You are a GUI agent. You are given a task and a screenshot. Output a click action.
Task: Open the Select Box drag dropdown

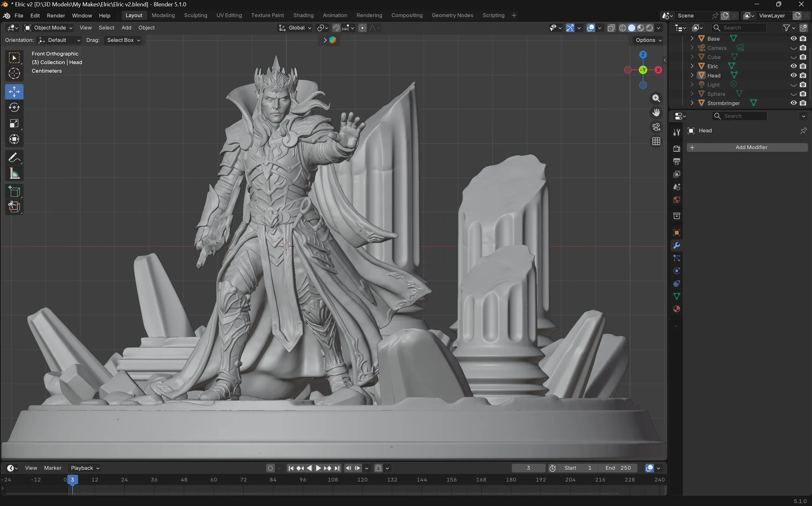tap(123, 40)
